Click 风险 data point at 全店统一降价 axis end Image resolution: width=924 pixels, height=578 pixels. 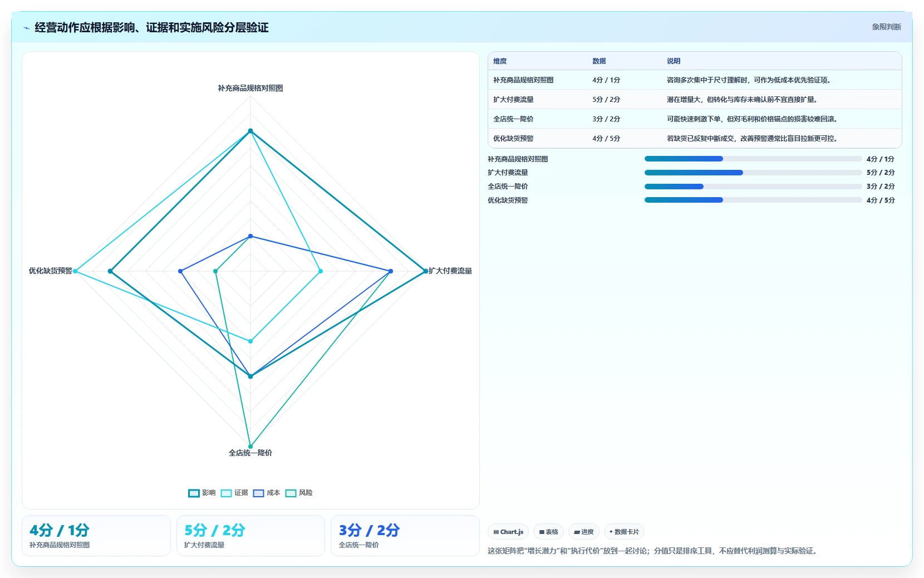coord(250,446)
